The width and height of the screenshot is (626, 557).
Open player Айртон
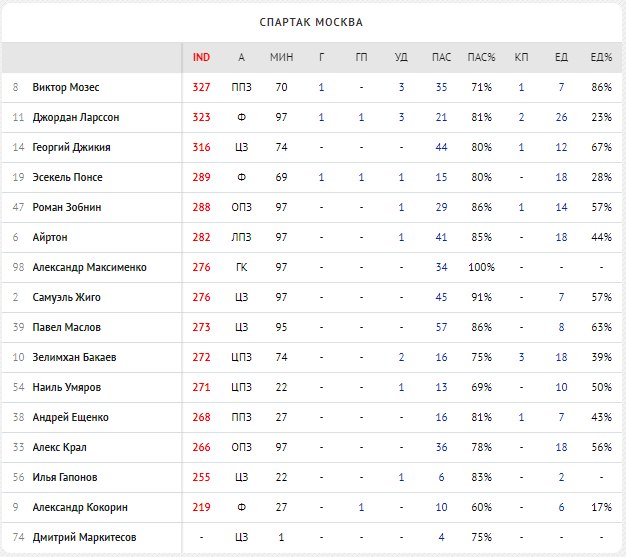[x=50, y=237]
